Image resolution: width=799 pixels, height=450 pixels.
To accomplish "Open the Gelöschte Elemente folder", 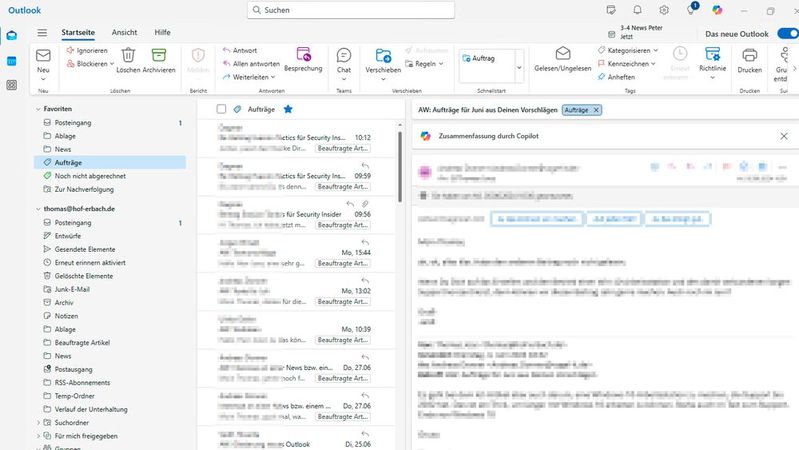I will tap(110, 276).
